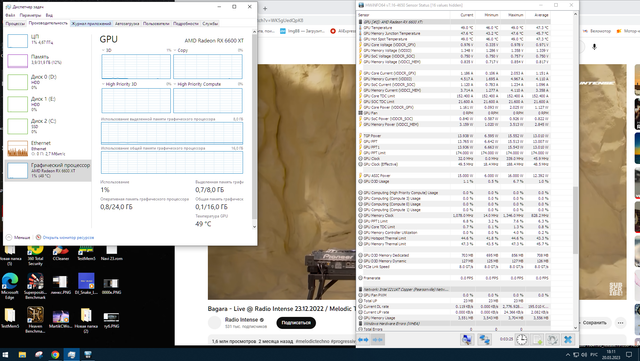This screenshot has width=640, height=361.
Task: Switch to Процессы tab
Action: 15,24
